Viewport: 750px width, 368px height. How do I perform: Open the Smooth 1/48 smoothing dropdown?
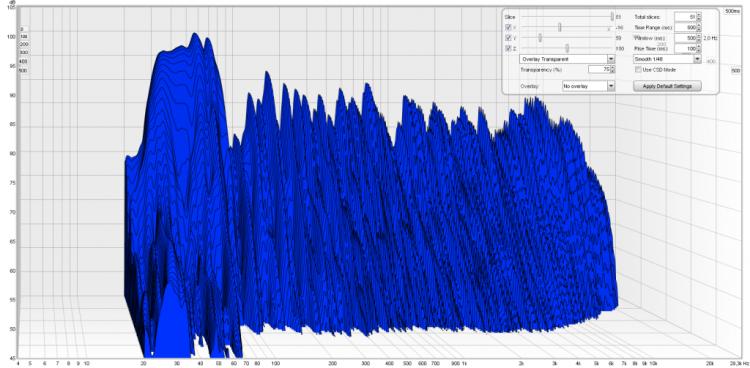click(x=667, y=59)
